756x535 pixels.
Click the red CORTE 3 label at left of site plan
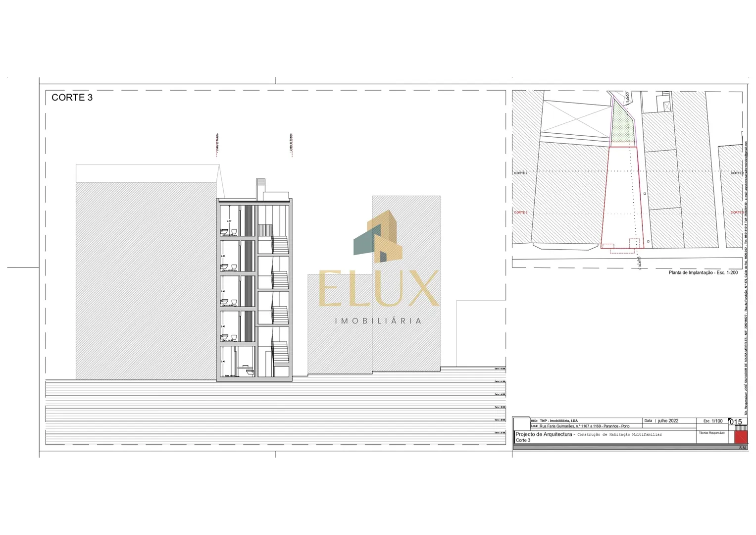(x=520, y=213)
